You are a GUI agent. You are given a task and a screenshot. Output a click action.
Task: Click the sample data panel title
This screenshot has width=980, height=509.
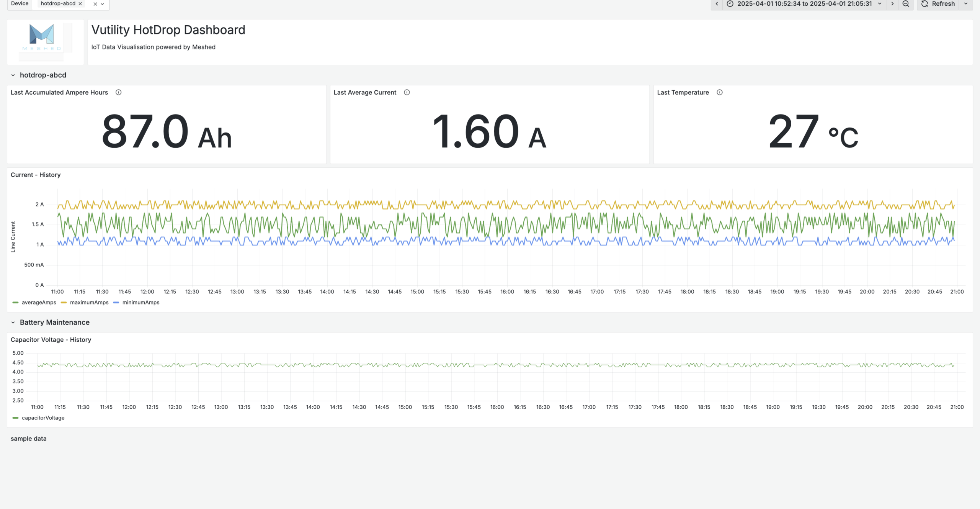(29, 439)
